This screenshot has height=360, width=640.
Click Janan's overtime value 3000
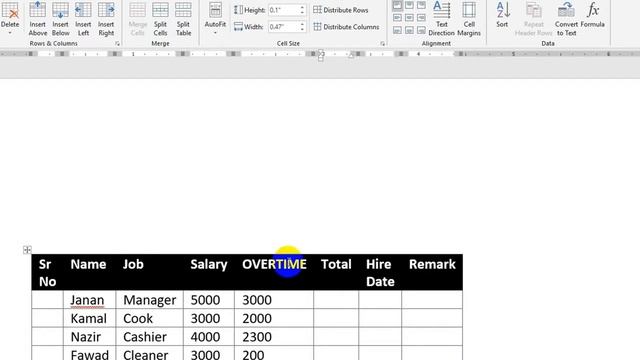click(257, 300)
